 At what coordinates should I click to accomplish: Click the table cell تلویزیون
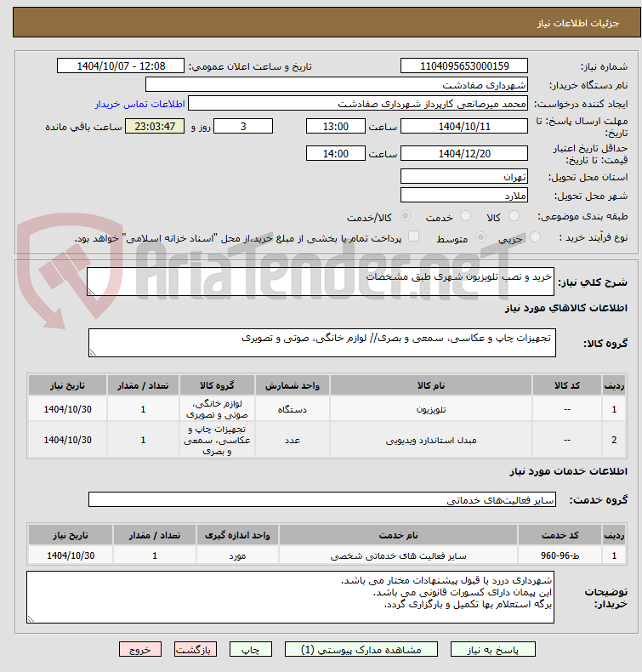click(431, 409)
